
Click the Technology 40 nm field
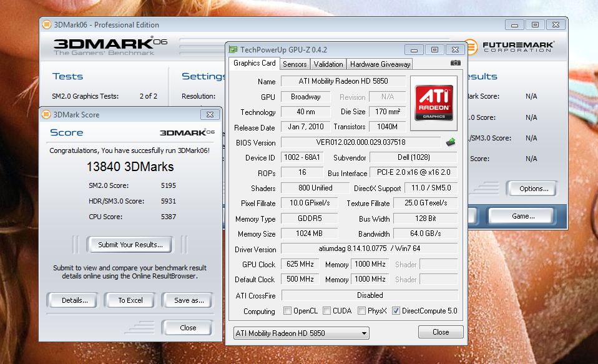point(305,111)
